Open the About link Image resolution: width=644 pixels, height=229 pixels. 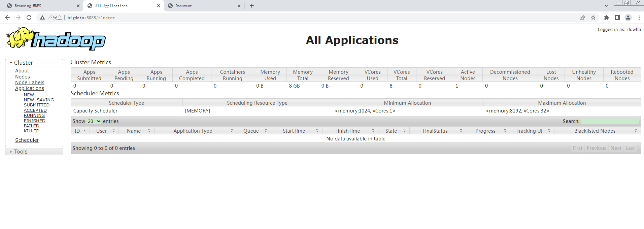[22, 71]
